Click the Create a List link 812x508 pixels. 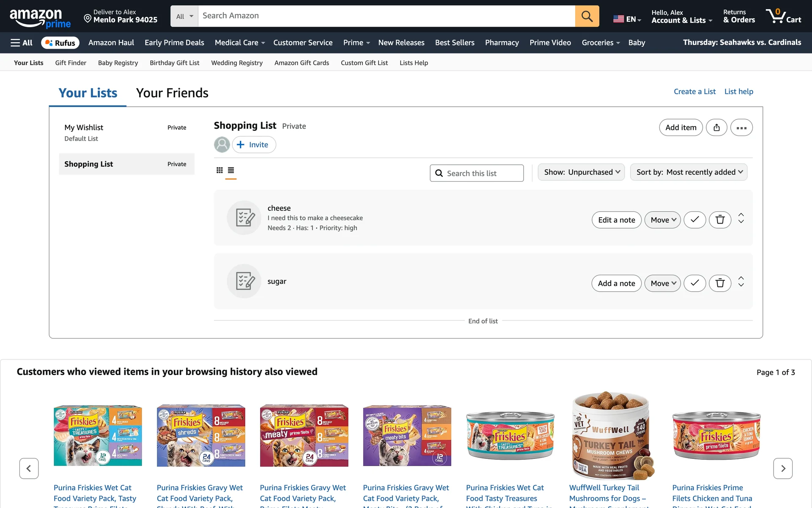pos(694,91)
